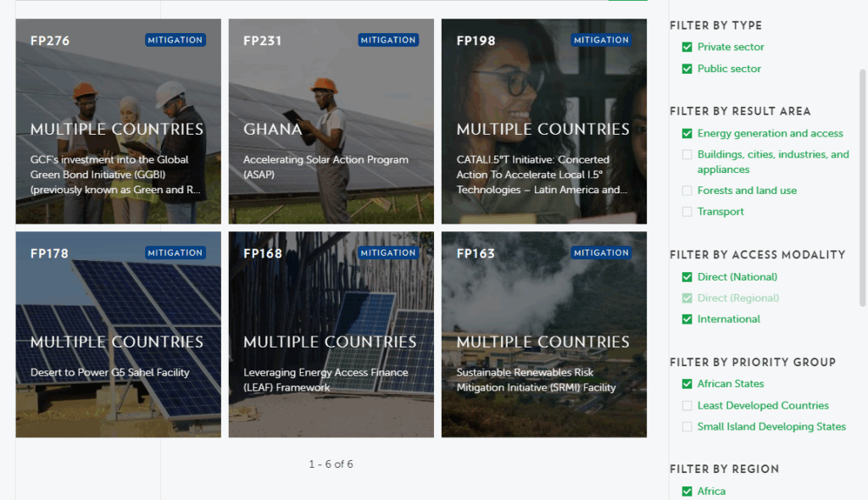Click the Accelerating Solar Action Program title
Screen dimensions: 868x500
point(325,167)
